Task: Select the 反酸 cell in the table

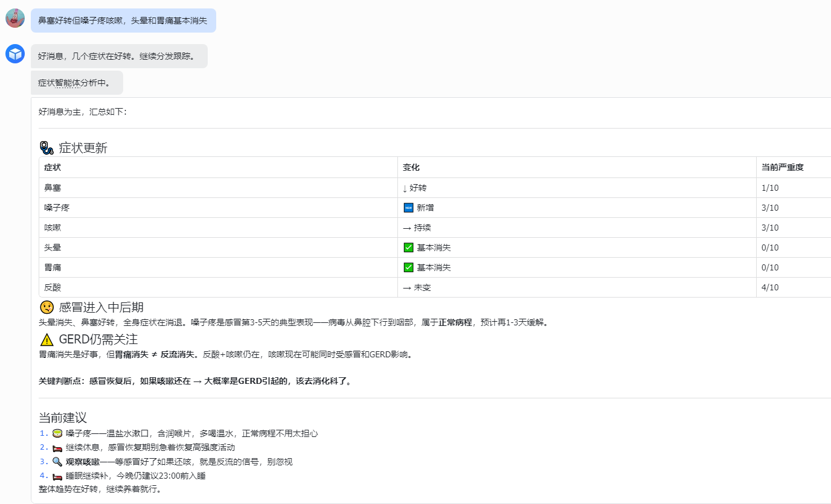Action: [218, 287]
